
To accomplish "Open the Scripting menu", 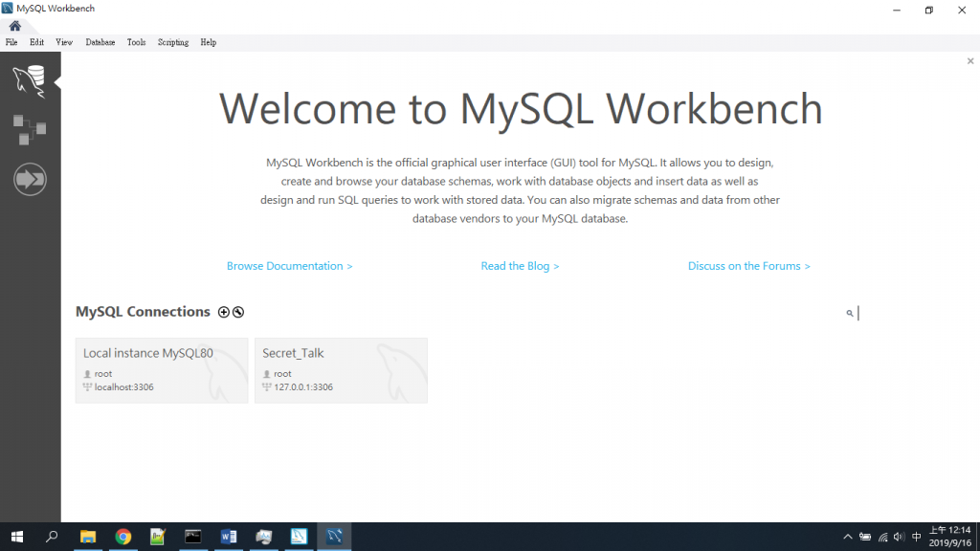I will (173, 42).
